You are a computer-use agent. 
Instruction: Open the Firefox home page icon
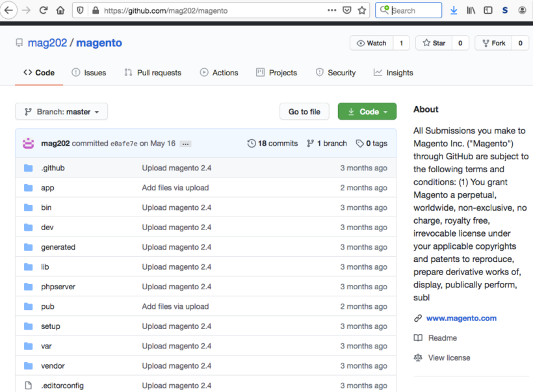pyautogui.click(x=59, y=10)
